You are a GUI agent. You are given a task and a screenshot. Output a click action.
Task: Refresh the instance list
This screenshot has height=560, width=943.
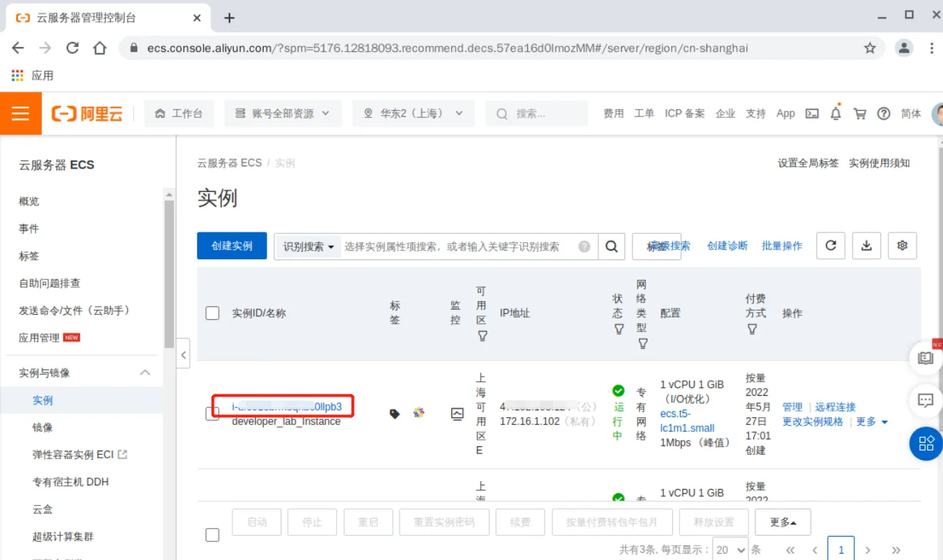click(831, 245)
